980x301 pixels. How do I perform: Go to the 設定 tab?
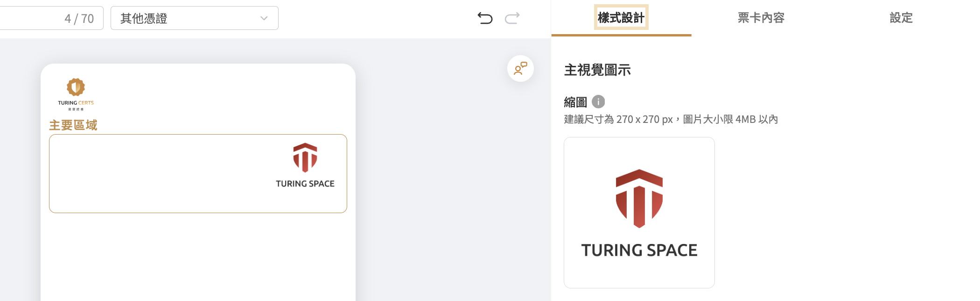coord(901,18)
